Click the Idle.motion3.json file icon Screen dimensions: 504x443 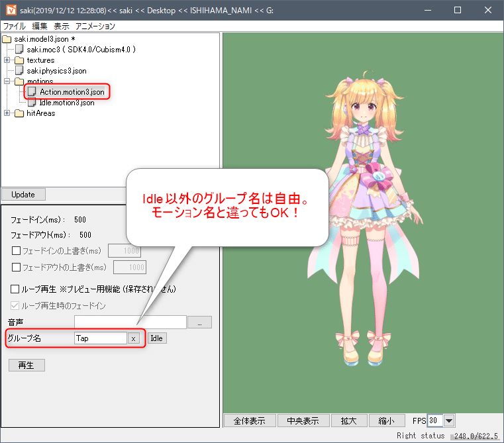click(32, 103)
